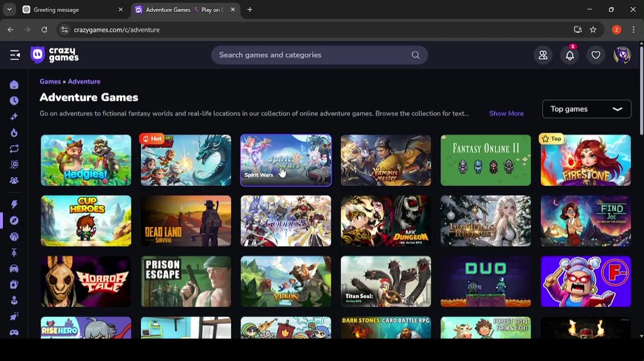This screenshot has width=644, height=361.
Task: Open the Card games category icon
Action: [14, 284]
